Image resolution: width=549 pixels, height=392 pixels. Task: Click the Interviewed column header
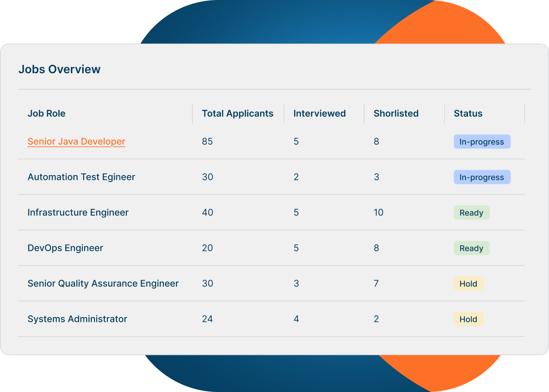[319, 114]
